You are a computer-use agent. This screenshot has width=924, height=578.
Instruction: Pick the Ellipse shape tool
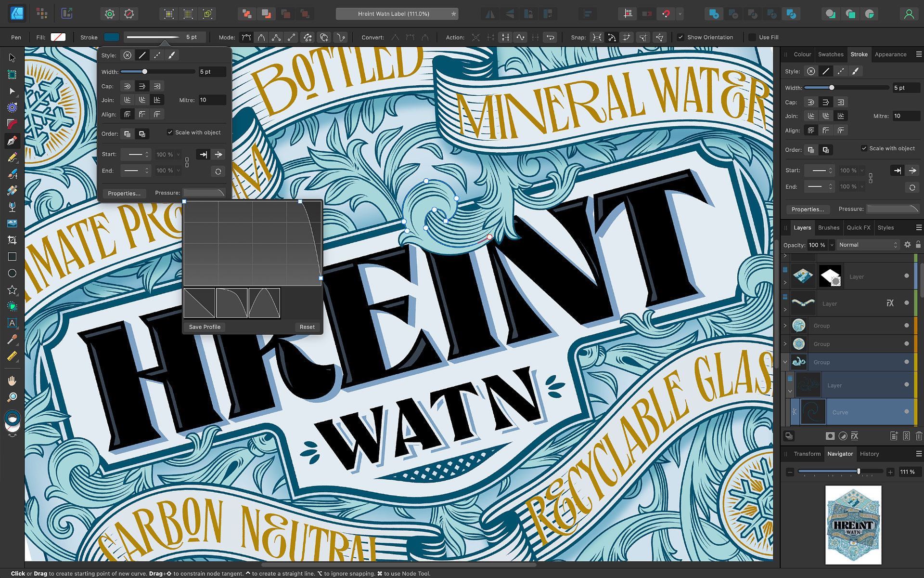point(12,273)
